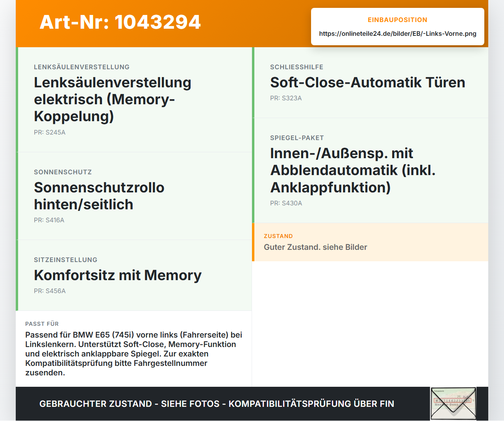Click the SCHLIESSHILFE category label
The height and width of the screenshot is (421, 504).
pos(296,67)
